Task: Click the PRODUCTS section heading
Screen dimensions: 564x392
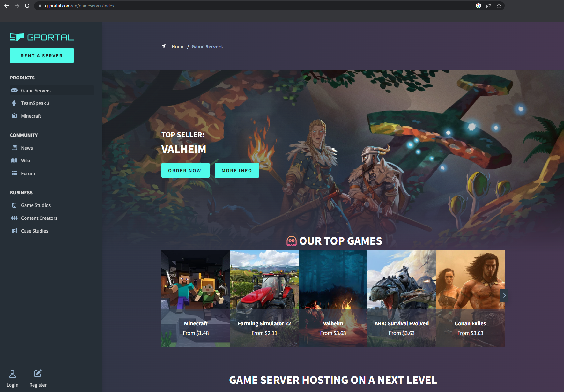Action: [22, 78]
